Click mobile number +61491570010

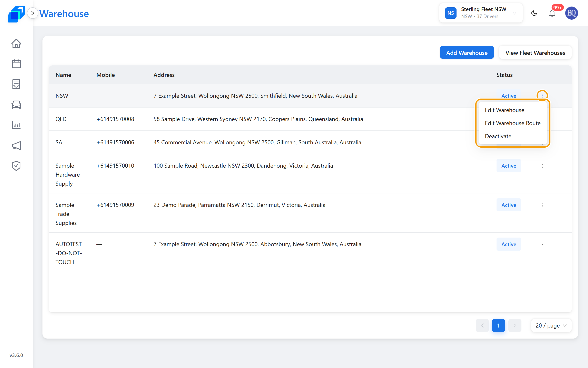pos(115,166)
